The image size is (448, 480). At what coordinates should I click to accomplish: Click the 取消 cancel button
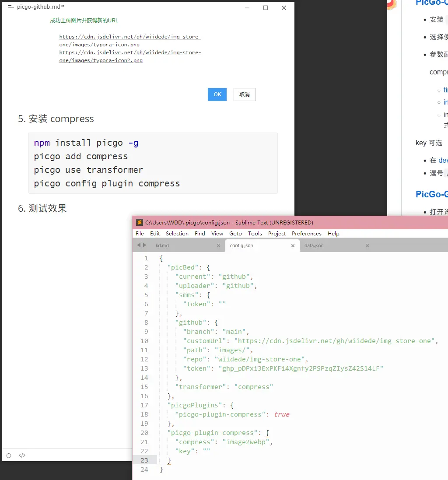pyautogui.click(x=245, y=94)
